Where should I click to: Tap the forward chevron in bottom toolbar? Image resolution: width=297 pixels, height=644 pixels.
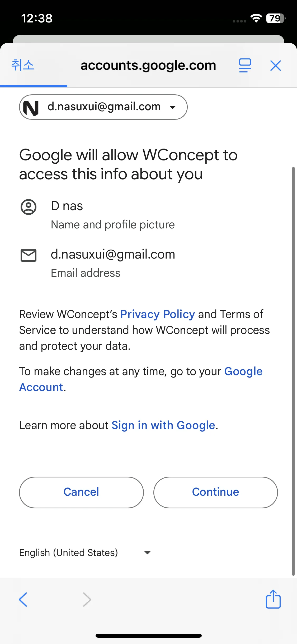click(87, 599)
